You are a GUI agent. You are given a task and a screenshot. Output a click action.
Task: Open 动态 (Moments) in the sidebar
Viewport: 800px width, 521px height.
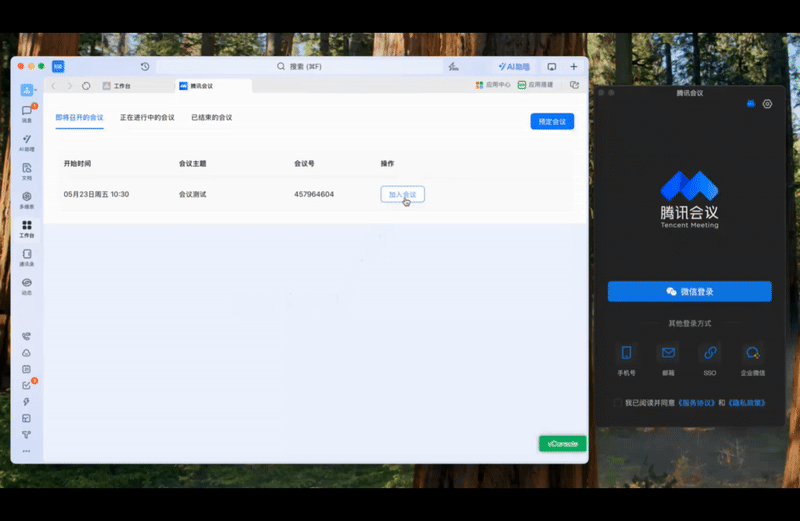pyautogui.click(x=27, y=286)
